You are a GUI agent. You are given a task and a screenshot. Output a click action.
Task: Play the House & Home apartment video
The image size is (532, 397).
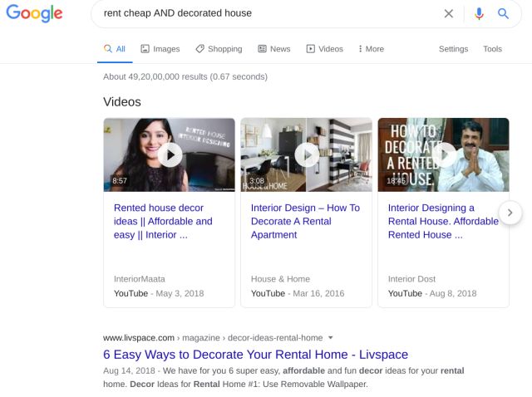[x=307, y=155]
